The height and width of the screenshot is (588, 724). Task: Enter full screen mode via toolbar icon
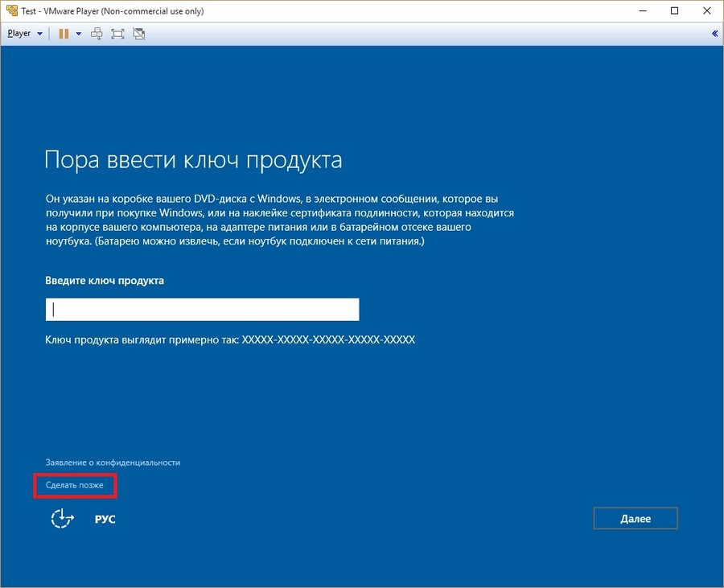click(117, 33)
